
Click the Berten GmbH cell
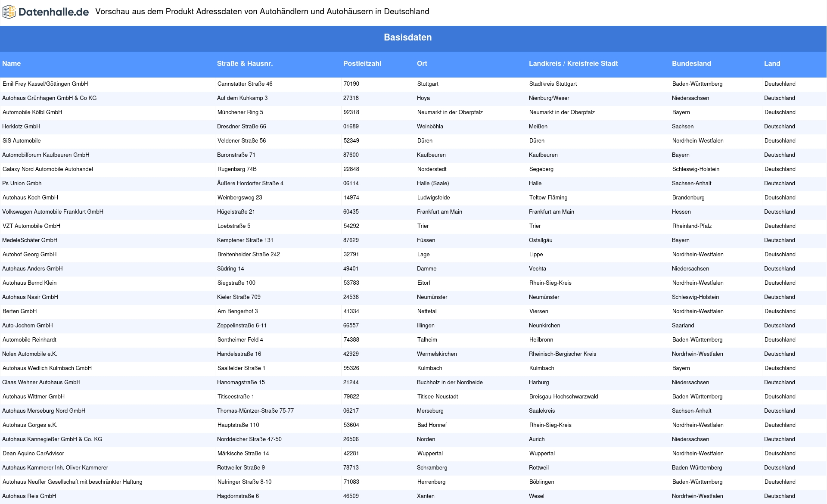tap(20, 311)
